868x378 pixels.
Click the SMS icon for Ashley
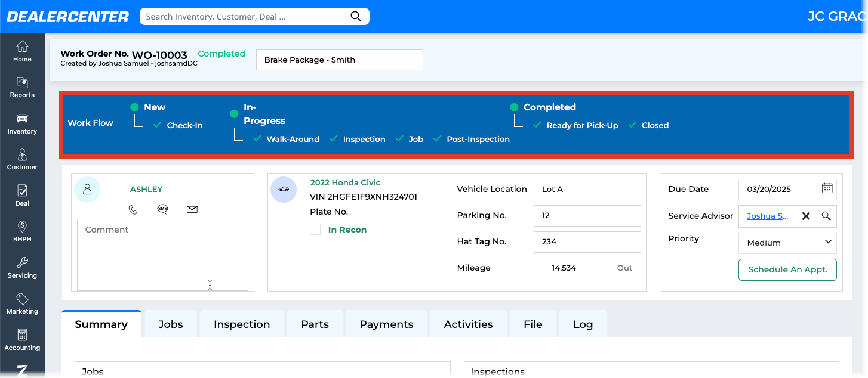(162, 209)
